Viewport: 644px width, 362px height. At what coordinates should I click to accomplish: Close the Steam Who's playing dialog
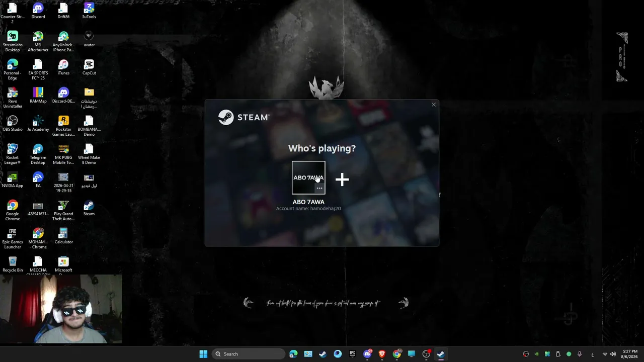pos(434,105)
